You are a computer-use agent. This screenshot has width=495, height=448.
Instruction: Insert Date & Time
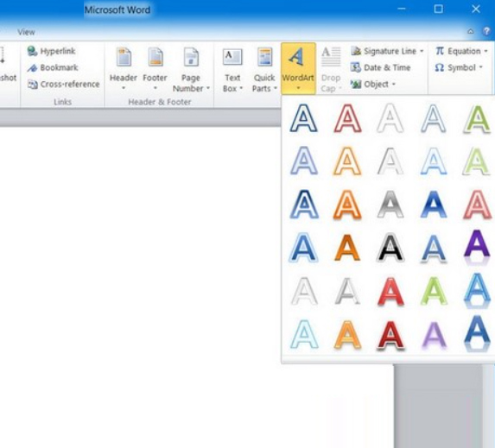(x=381, y=67)
